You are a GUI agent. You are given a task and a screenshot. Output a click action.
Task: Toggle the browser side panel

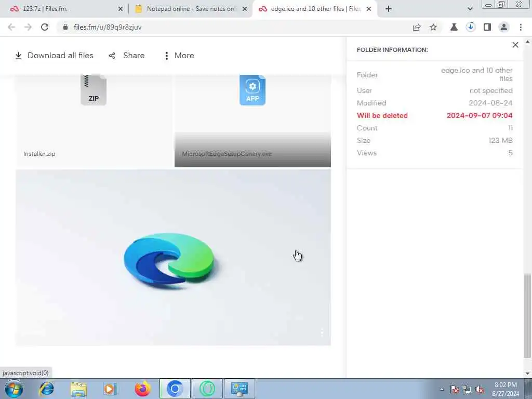[x=487, y=27]
